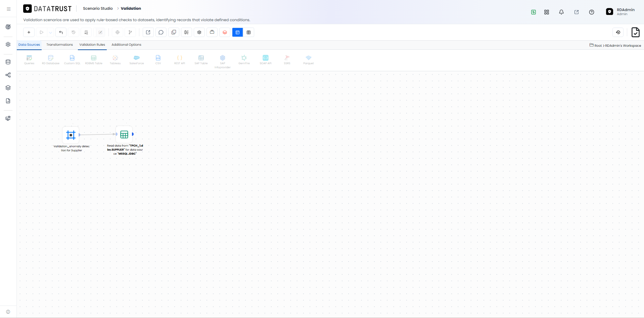The image size is (644, 318).
Task: Select the Tableau data source
Action: [115, 60]
